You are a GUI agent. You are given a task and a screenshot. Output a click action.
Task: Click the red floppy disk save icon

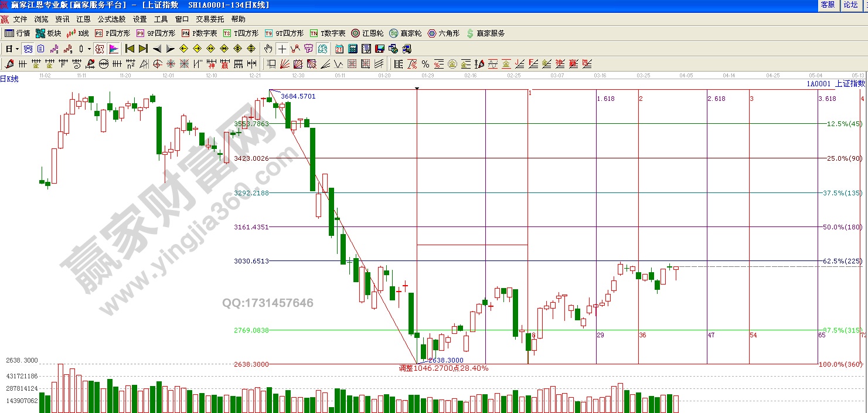point(379,49)
